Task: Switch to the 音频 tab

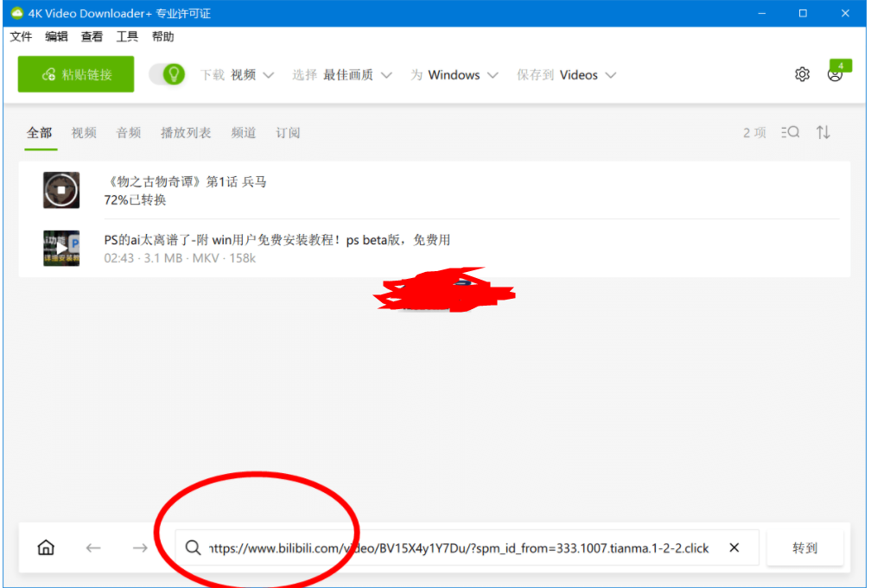Action: tap(128, 133)
